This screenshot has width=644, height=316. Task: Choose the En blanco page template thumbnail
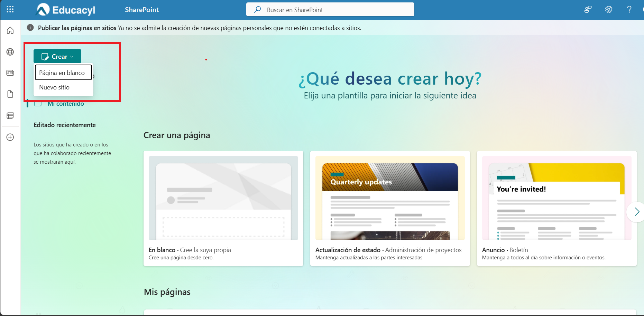[x=223, y=198]
